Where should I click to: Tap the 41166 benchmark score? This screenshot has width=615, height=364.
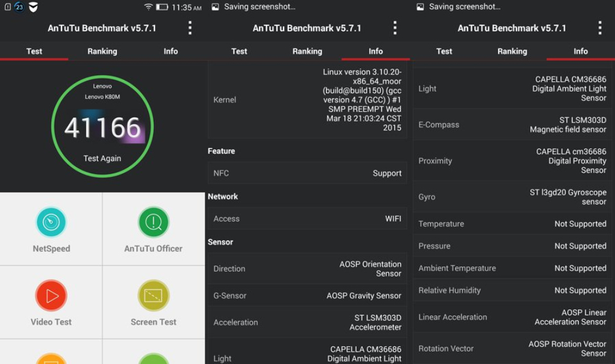coord(103,127)
